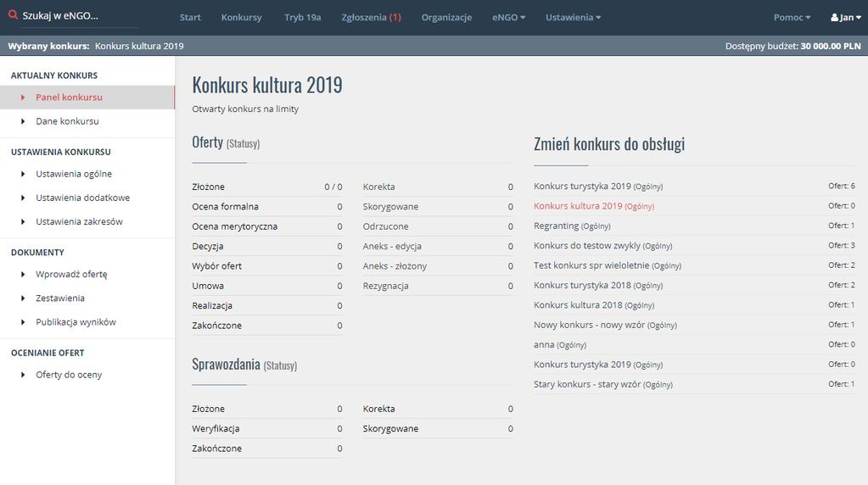868x485 pixels.
Task: Open Ustawienia zakresów in sidebar
Action: click(x=87, y=221)
